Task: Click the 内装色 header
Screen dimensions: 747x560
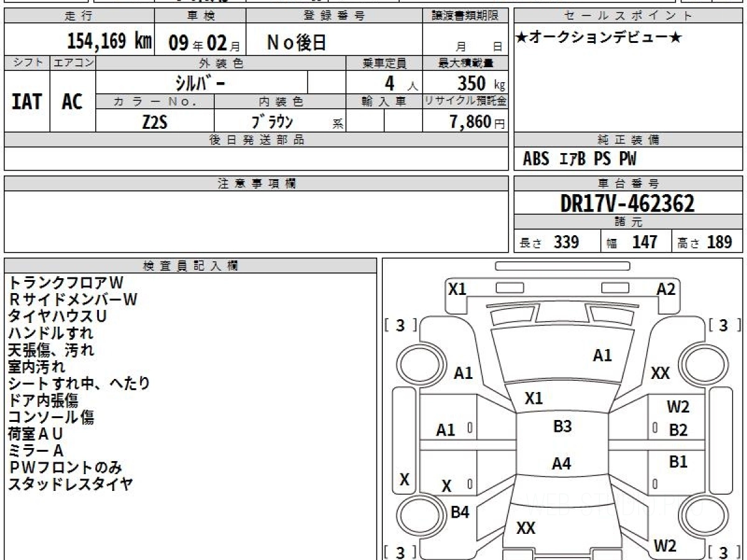Action: point(281,101)
